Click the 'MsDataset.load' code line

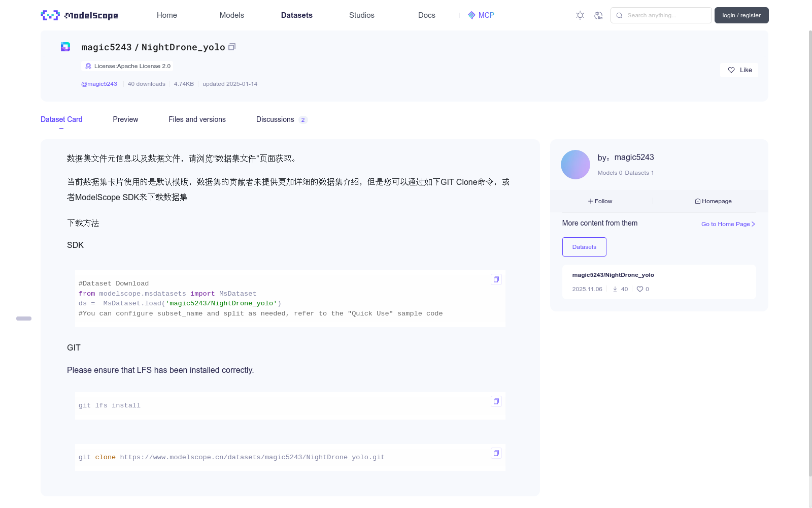(180, 303)
